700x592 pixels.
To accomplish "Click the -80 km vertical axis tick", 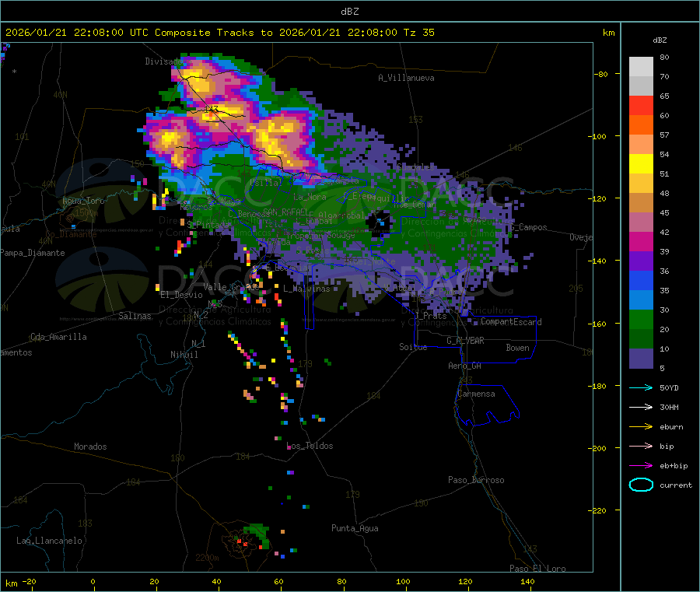I will tap(601, 74).
